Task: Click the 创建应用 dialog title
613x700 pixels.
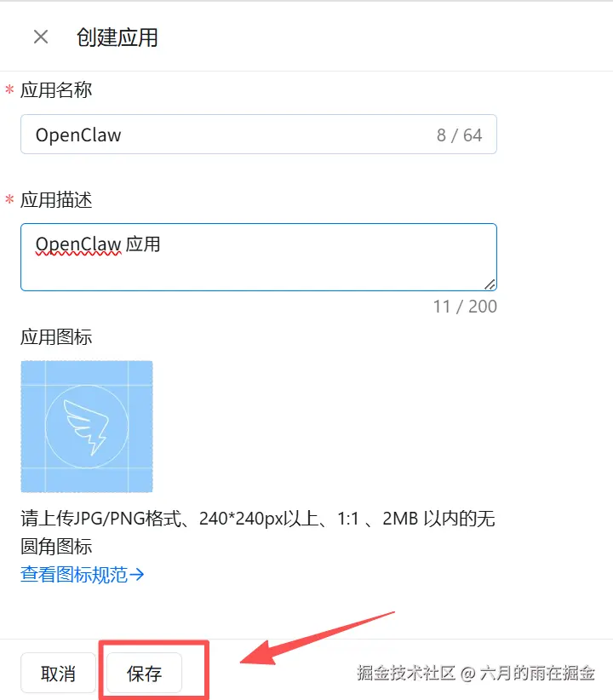Action: pyautogui.click(x=117, y=37)
